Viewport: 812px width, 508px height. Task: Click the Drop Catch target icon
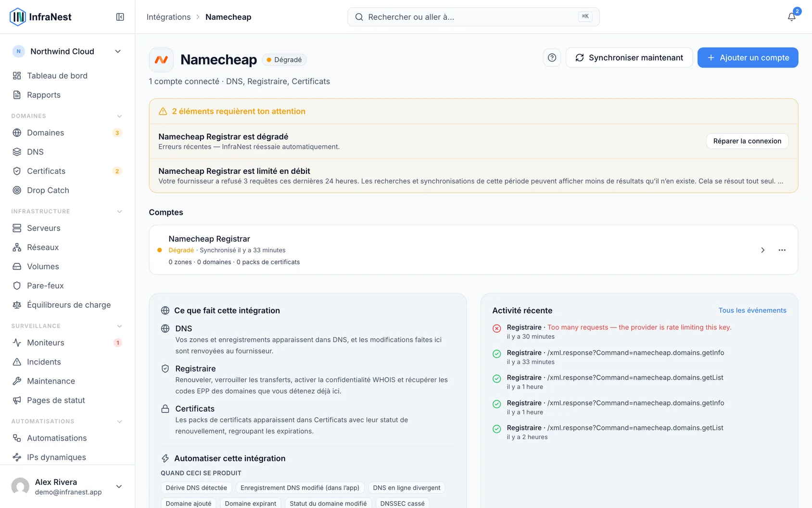(17, 190)
